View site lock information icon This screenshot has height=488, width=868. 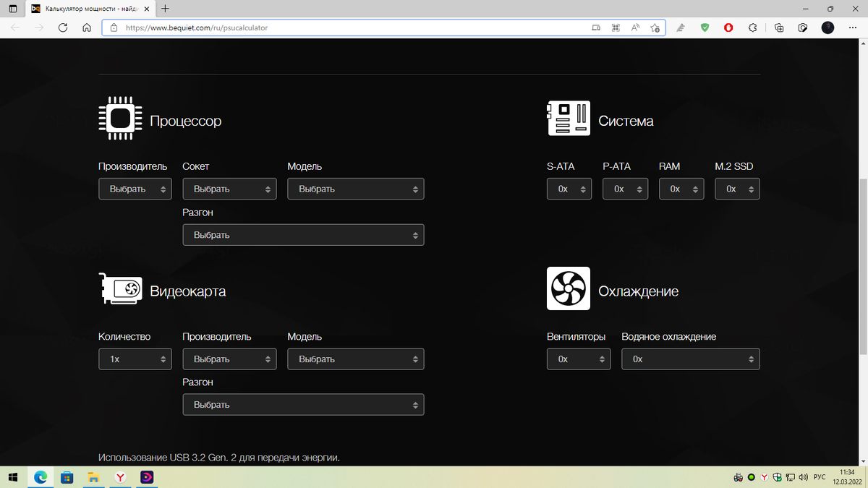[x=114, y=27]
